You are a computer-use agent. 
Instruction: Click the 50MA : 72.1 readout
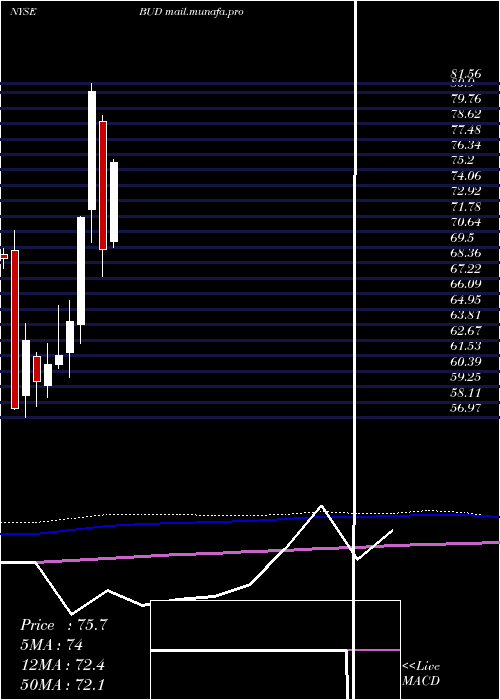(x=63, y=685)
